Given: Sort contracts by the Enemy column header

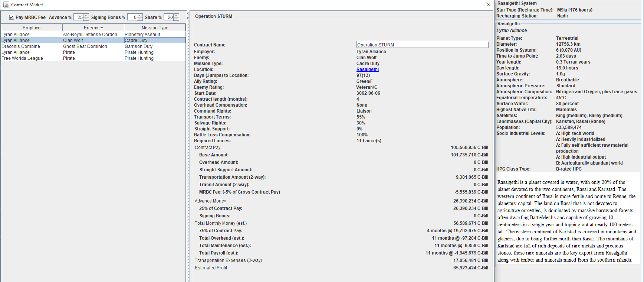Looking at the screenshot, I should (x=93, y=27).
